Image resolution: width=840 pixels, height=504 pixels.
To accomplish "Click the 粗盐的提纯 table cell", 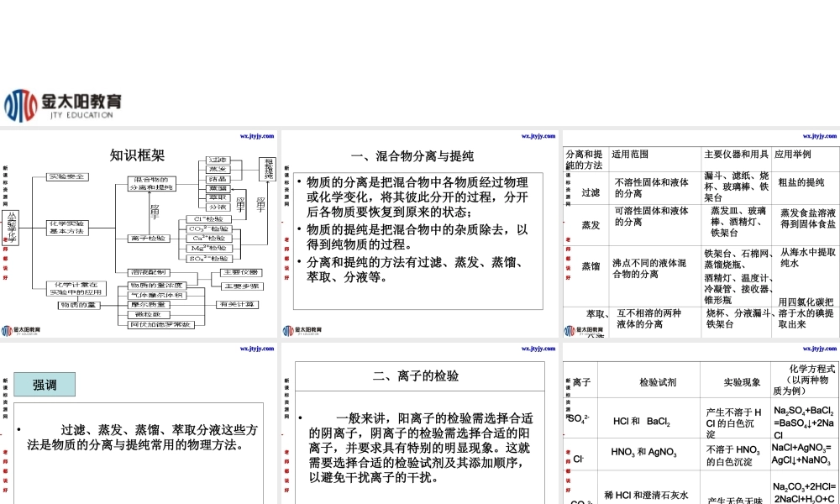I will click(x=801, y=182).
